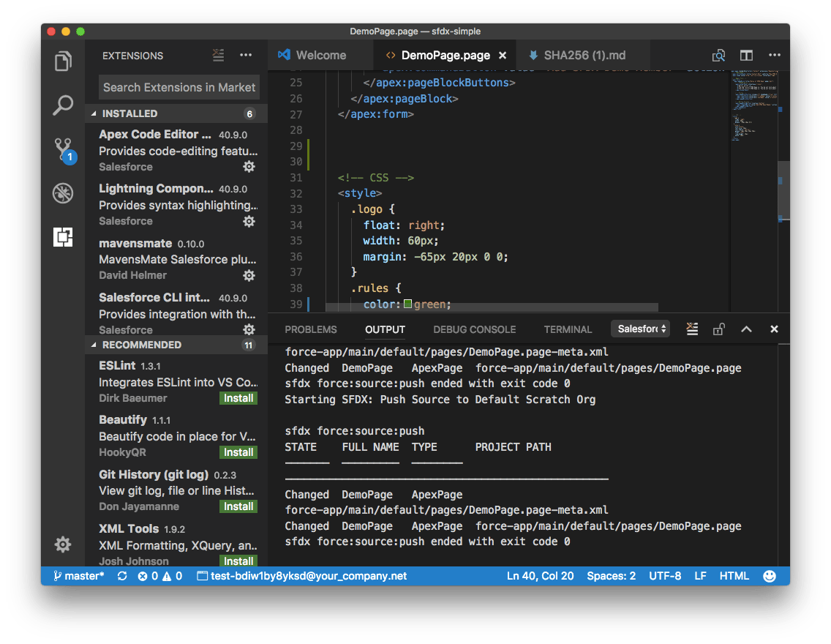Click the editor minimap code preview
This screenshot has height=644, width=831.
point(754,106)
